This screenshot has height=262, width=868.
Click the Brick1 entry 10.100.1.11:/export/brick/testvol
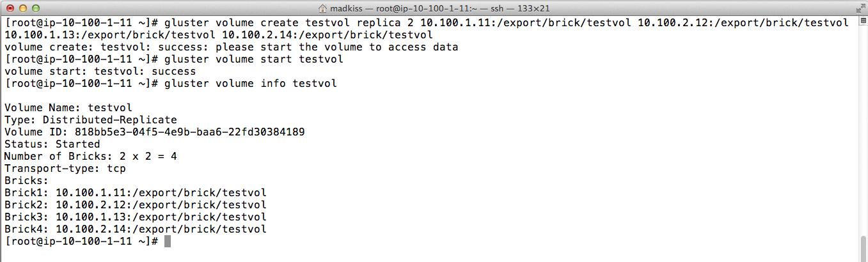tap(161, 193)
